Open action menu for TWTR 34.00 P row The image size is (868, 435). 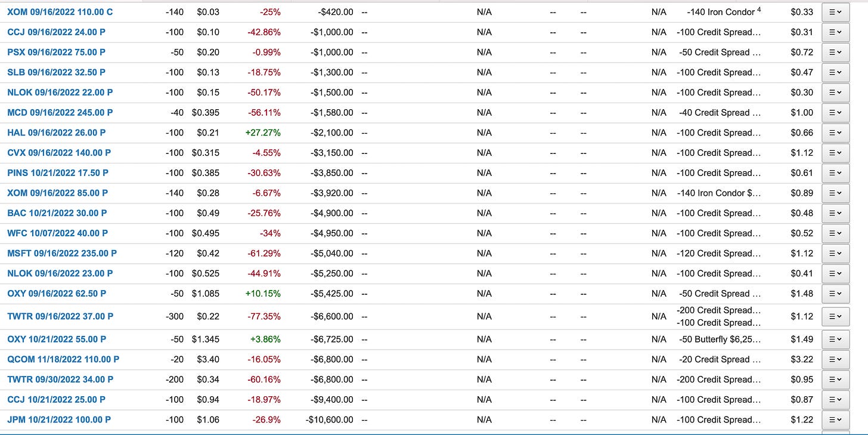835,380
